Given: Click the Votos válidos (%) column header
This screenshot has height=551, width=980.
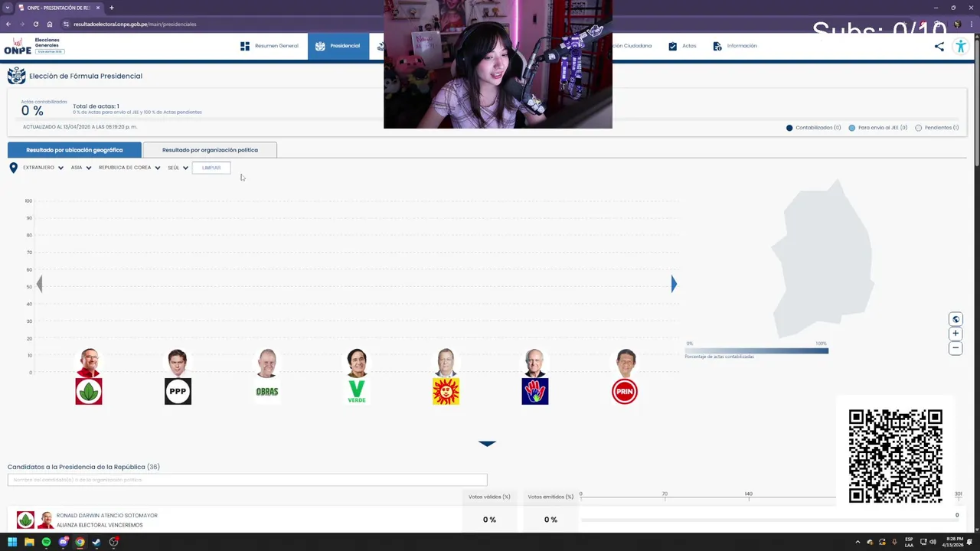Looking at the screenshot, I should click(489, 497).
